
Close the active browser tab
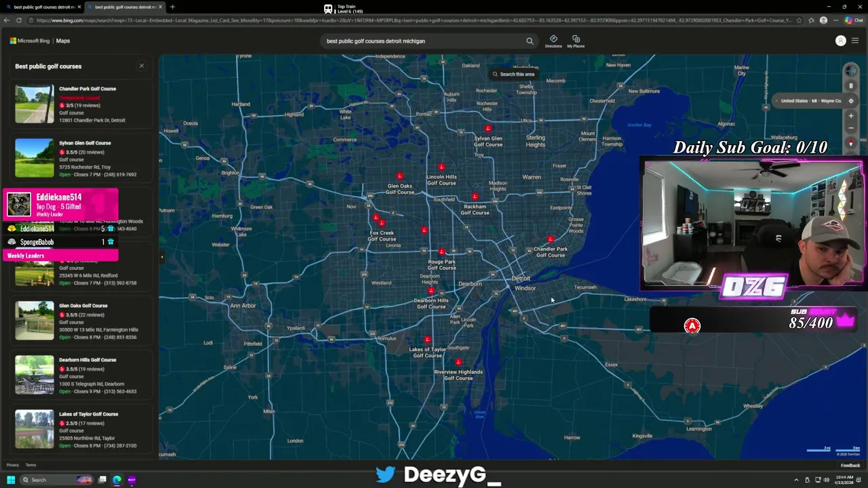[160, 7]
